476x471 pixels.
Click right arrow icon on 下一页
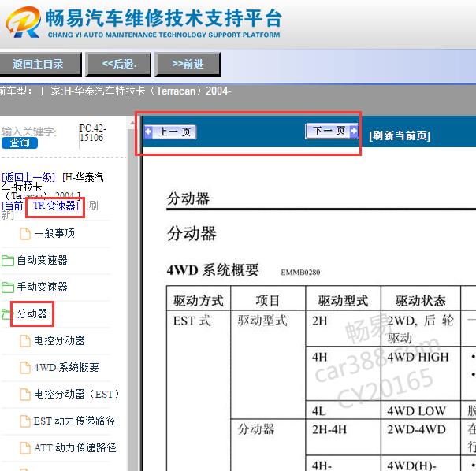coord(354,131)
